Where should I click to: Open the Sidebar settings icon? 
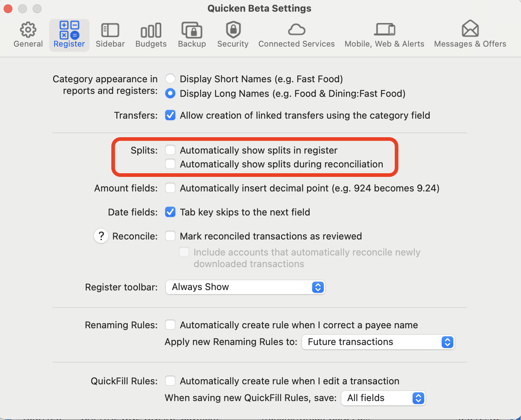click(x=110, y=30)
